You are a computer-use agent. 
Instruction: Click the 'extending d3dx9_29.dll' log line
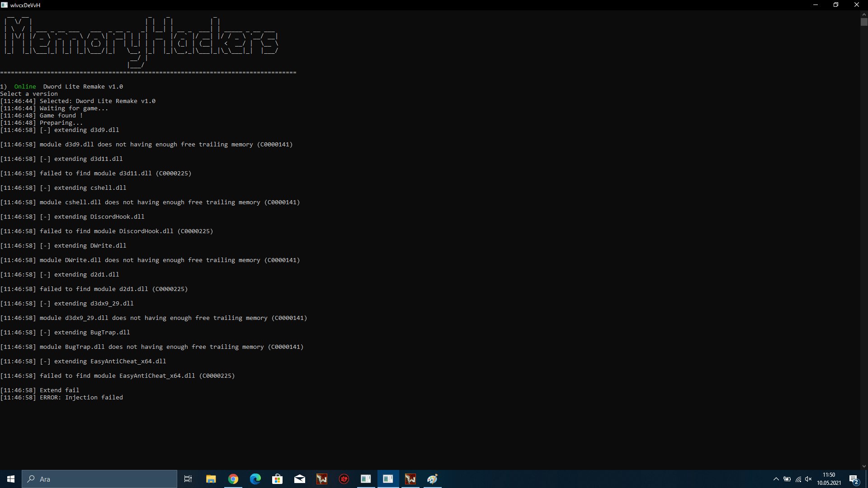tap(67, 303)
